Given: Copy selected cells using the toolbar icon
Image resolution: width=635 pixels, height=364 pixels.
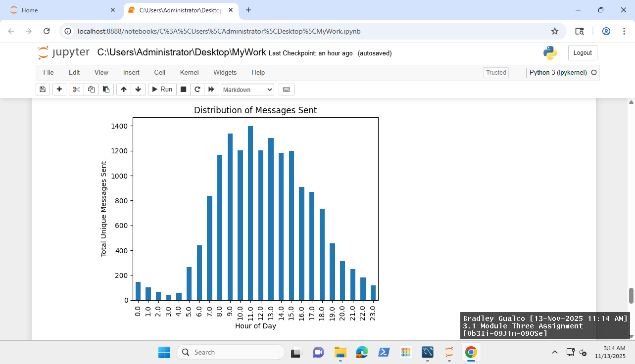Looking at the screenshot, I should click(91, 90).
